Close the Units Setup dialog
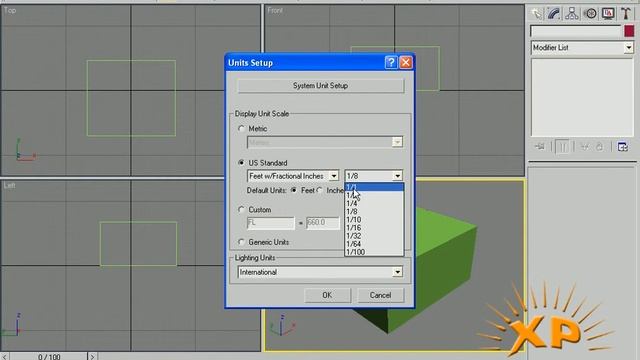The width and height of the screenshot is (640, 360). click(x=406, y=62)
